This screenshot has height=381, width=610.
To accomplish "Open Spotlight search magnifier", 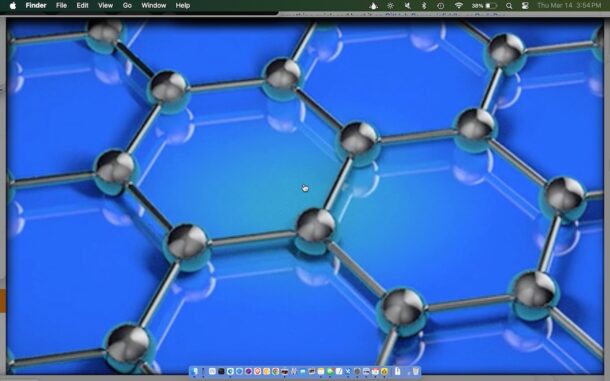I will click(x=509, y=5).
